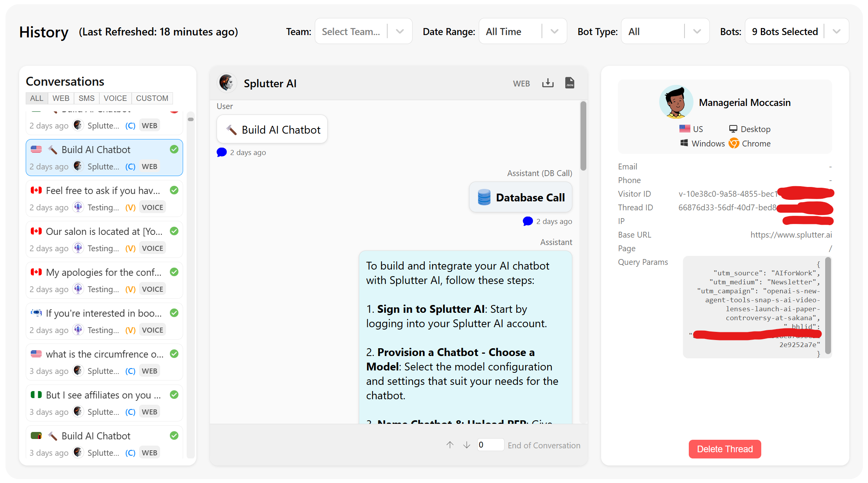Screen dimensions: 868x483
Task: Expand the Date Range All Time dropdown
Action: 522,32
